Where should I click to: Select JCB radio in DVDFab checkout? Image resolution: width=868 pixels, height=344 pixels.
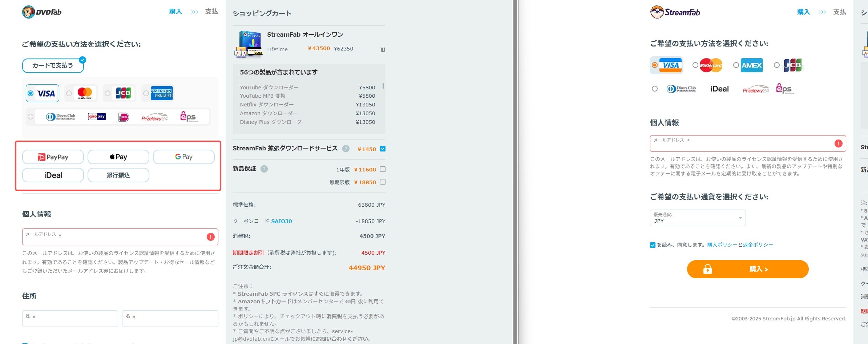108,93
